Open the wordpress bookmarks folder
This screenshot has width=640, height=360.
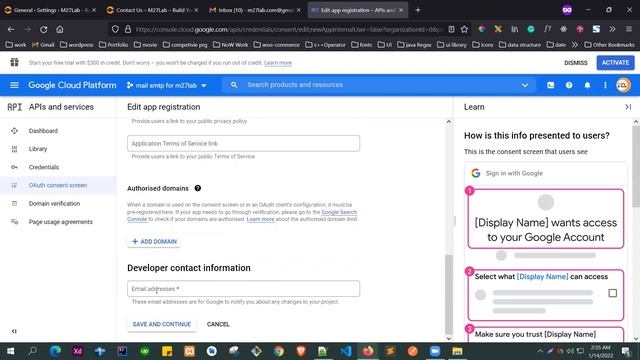(77, 44)
